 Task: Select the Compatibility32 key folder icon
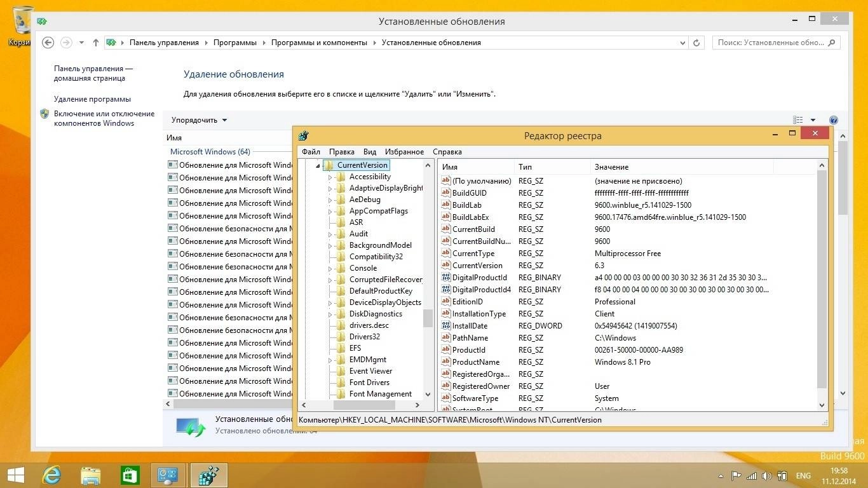click(341, 257)
